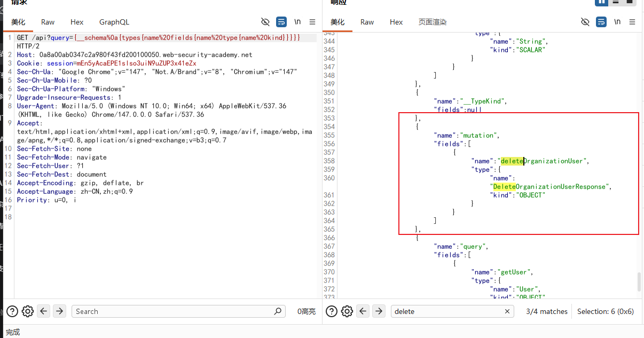Go to previous match in response search
The width and height of the screenshot is (644, 338).
363,311
